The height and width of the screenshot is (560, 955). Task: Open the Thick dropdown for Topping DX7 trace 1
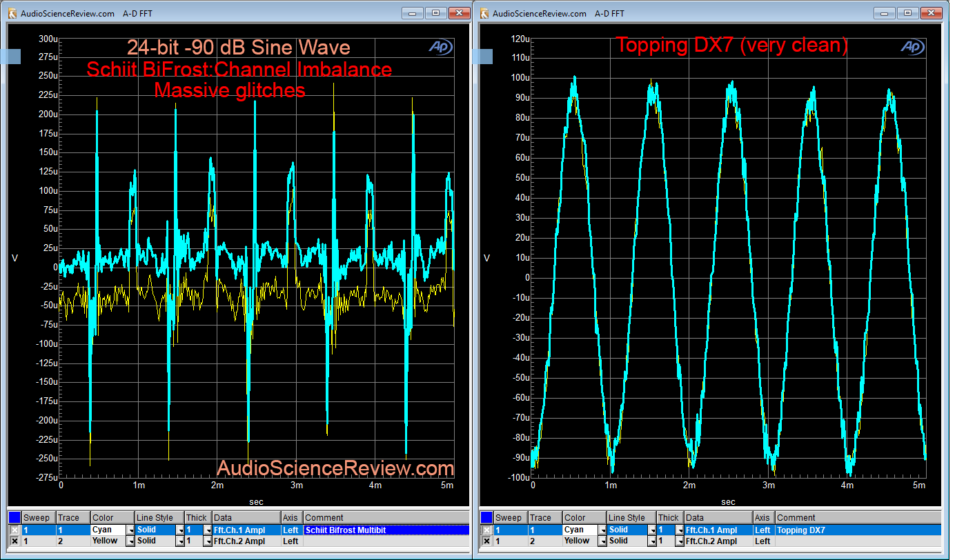678,530
